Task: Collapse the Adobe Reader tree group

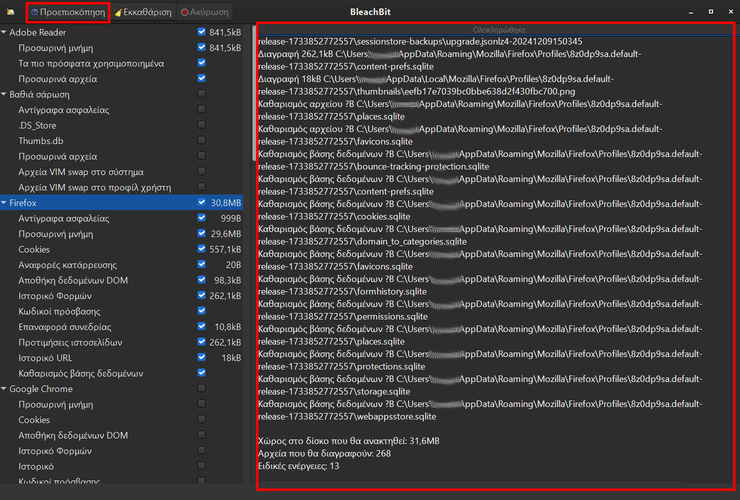Action: click(5, 32)
